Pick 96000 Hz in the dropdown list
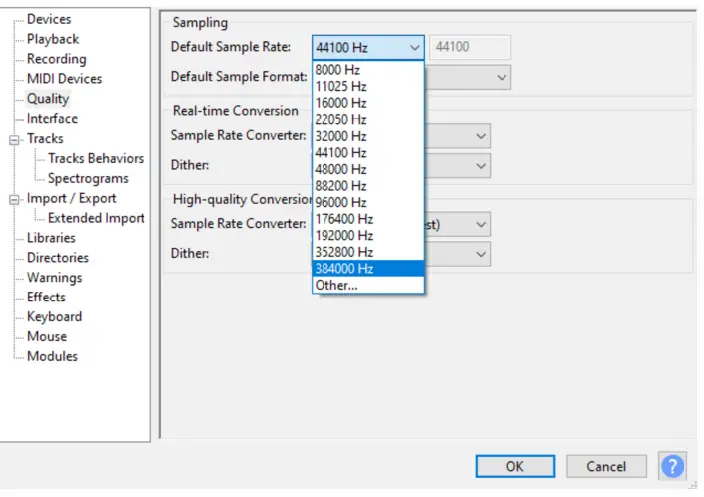Viewport: 704px width, 497px height. [340, 202]
